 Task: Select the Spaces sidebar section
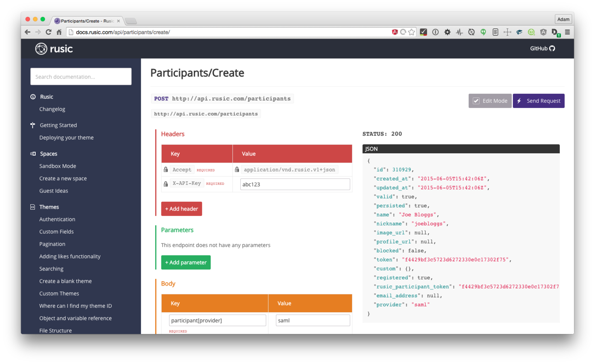tap(49, 154)
